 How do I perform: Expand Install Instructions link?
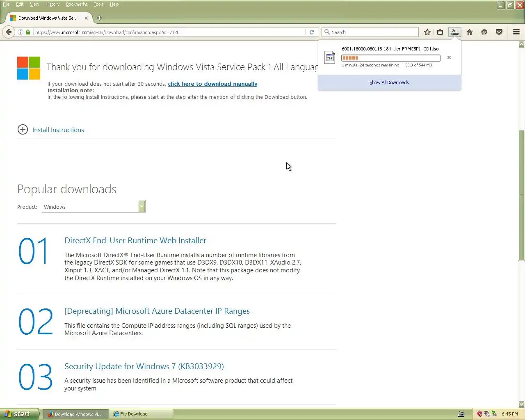pyautogui.click(x=58, y=130)
